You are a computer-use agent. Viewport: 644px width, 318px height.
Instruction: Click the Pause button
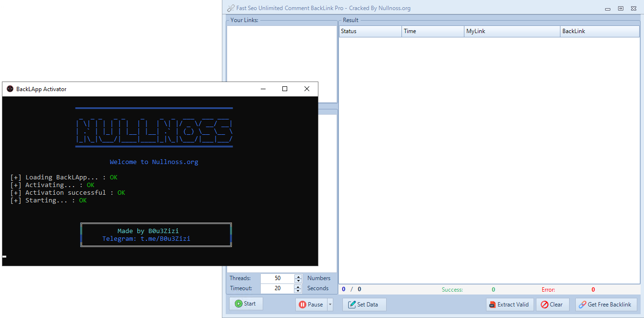pyautogui.click(x=311, y=305)
